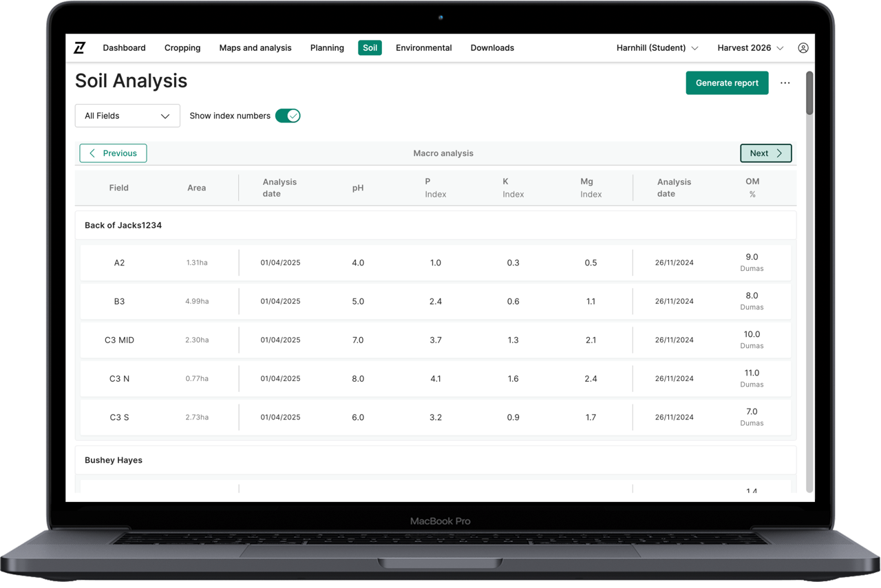The width and height of the screenshot is (881, 588).
Task: Select the Back of Jacks1234 group header
Action: [436, 226]
